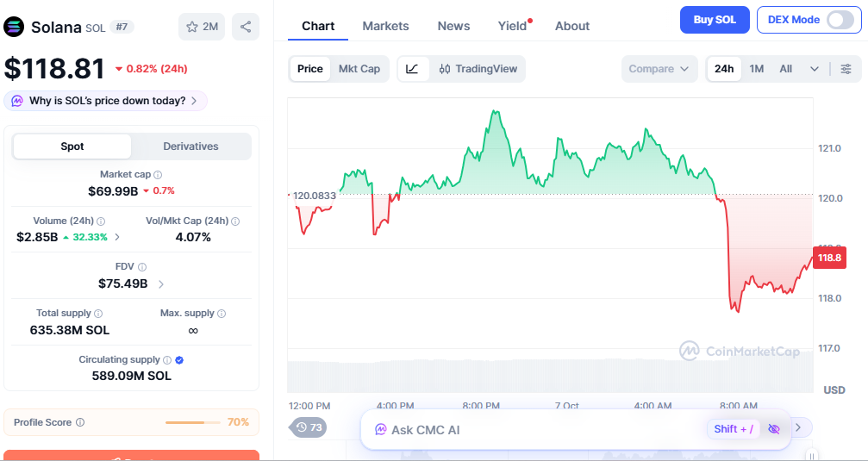Viewport: 868px width, 461px height.
Task: Click the #7 rank badge
Action: point(122,27)
